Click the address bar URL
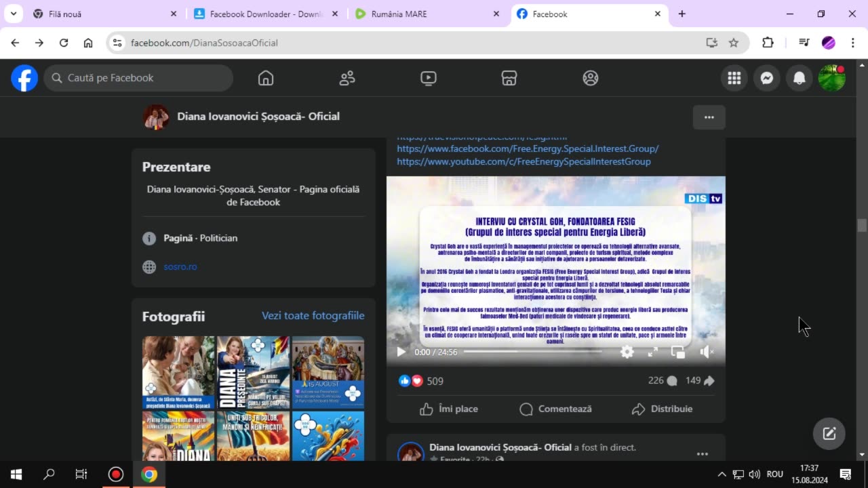Viewport: 868px width, 488px height. [204, 43]
